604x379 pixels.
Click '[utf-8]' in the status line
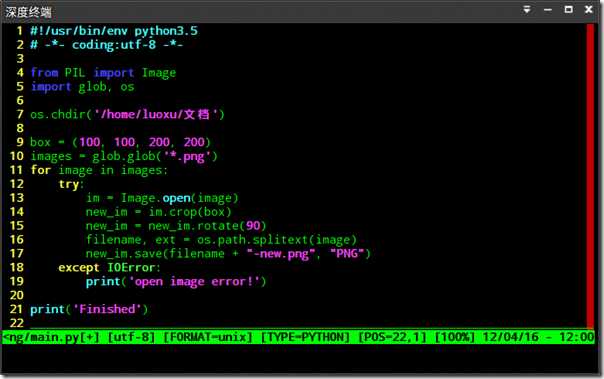131,337
